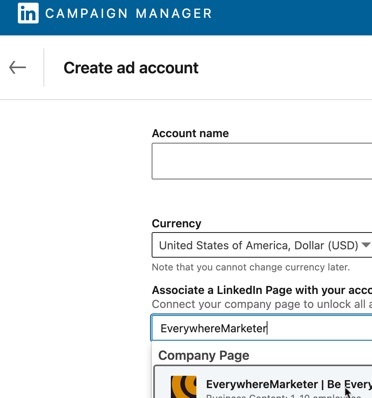Click the 'Company Page' section heading

[204, 356]
